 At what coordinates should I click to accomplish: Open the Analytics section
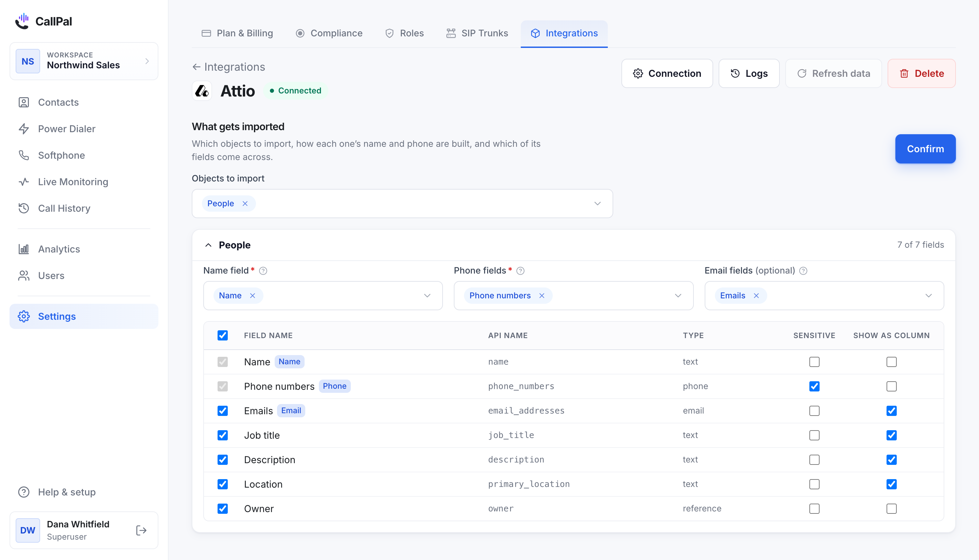click(84, 249)
